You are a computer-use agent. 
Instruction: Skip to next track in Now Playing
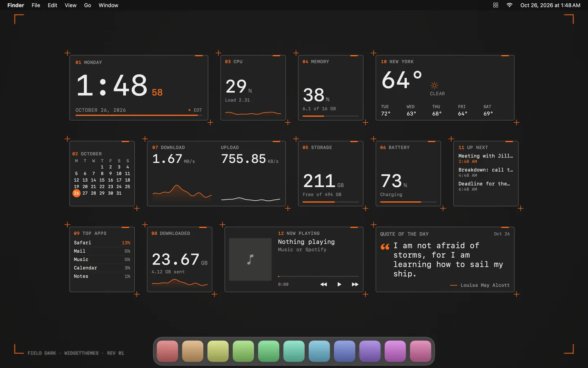point(355,284)
